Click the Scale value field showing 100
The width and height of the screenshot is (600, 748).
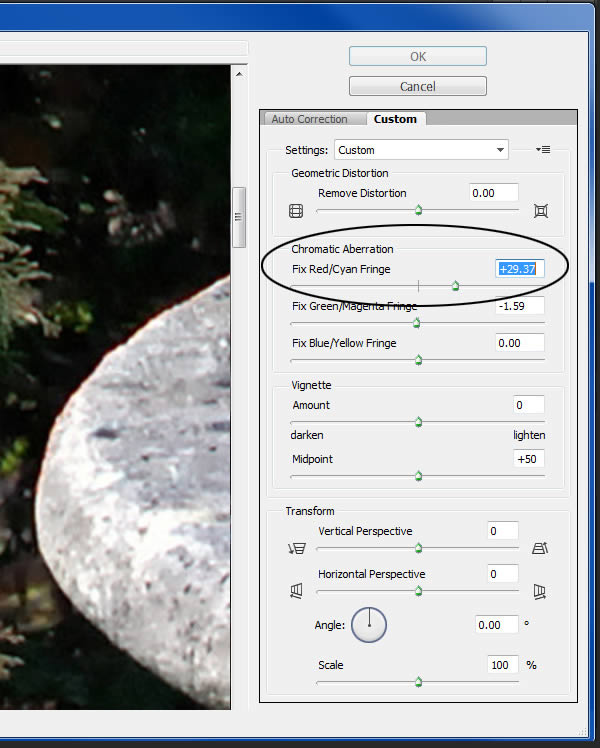coord(503,665)
